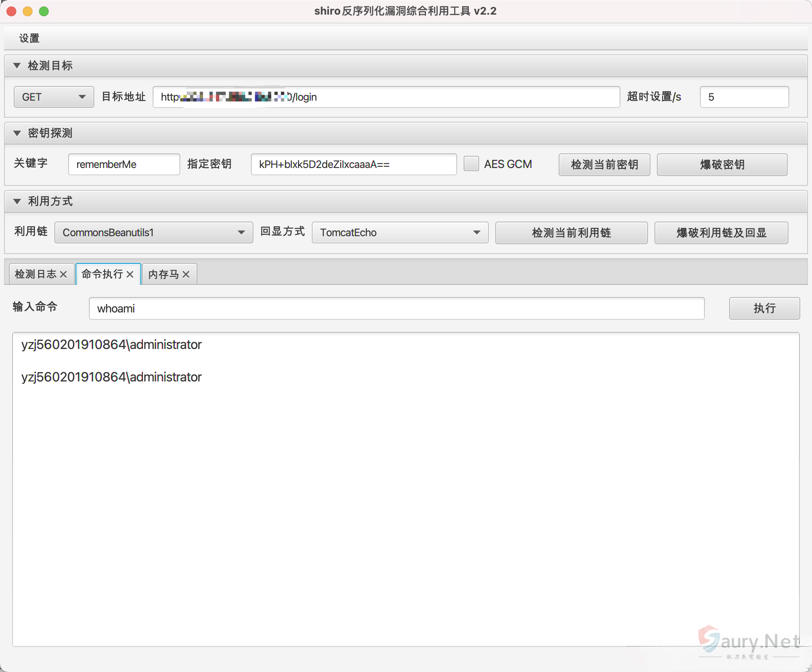Collapse the 密钥探测 section triangle

coord(17,133)
